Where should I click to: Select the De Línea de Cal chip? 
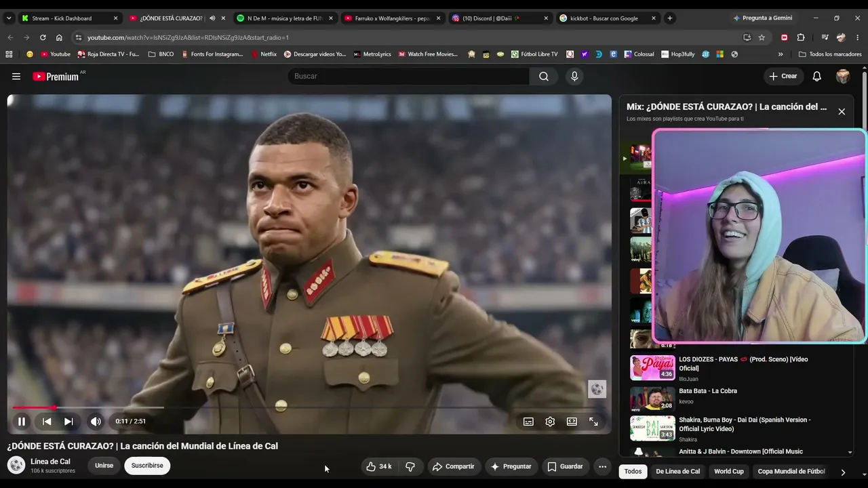[x=677, y=472]
